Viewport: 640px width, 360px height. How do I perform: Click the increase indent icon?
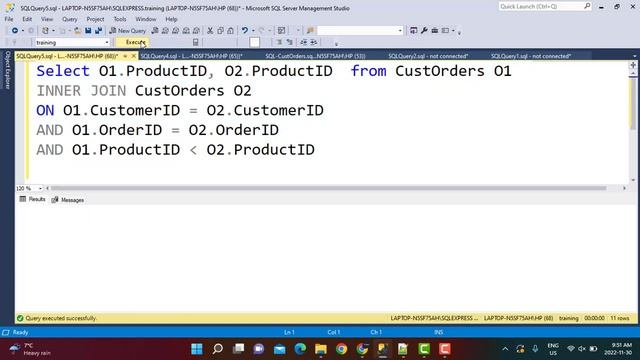pos(314,42)
